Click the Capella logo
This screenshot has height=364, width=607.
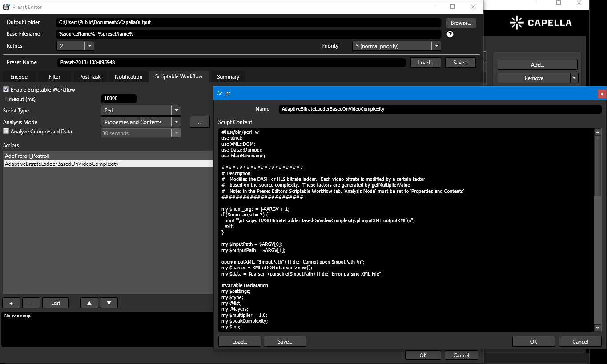541,23
